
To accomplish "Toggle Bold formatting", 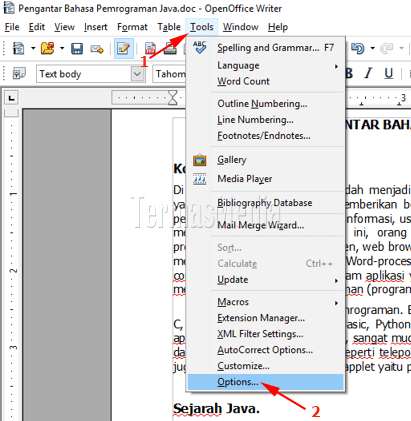I will [x=349, y=74].
